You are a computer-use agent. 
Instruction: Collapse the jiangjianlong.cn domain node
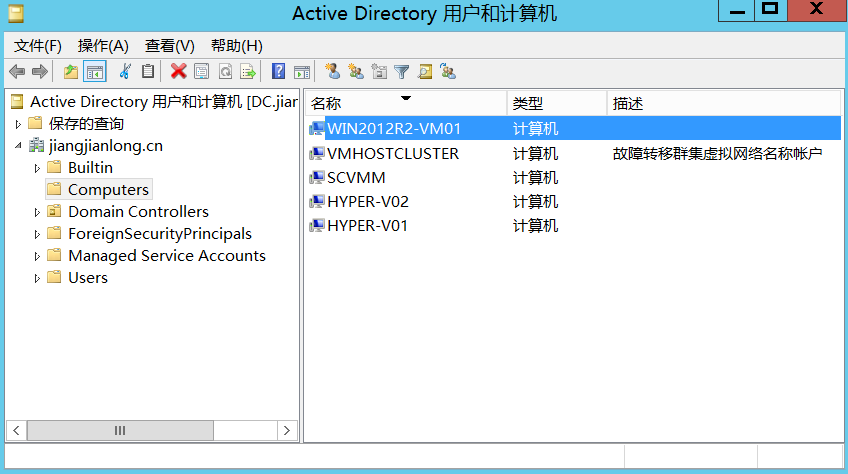[18, 146]
